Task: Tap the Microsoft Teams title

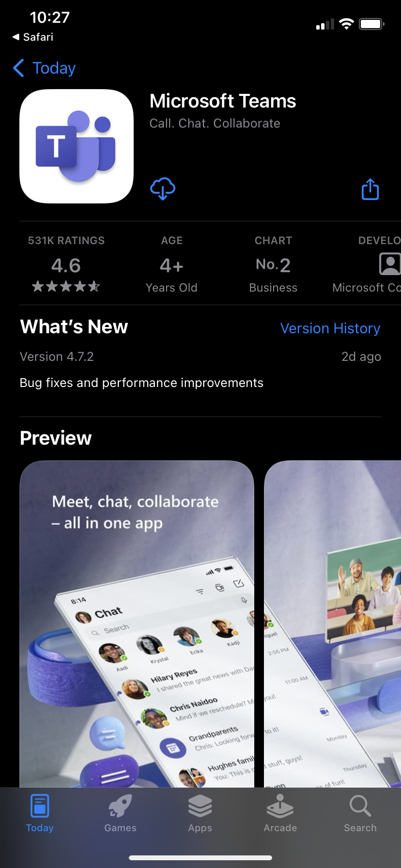Action: coord(223,101)
